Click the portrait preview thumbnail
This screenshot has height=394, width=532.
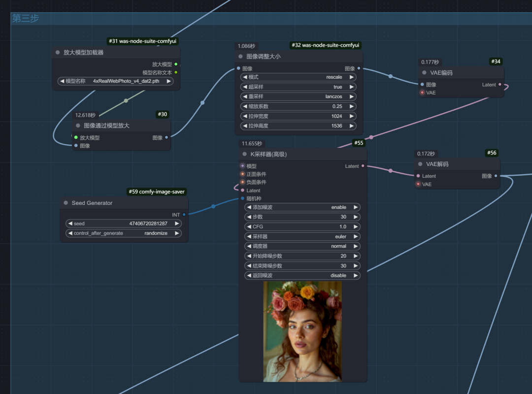302,331
